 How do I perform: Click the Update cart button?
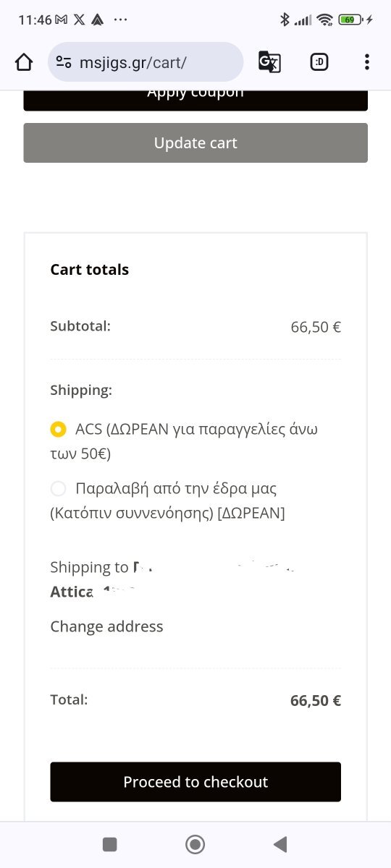coord(195,142)
